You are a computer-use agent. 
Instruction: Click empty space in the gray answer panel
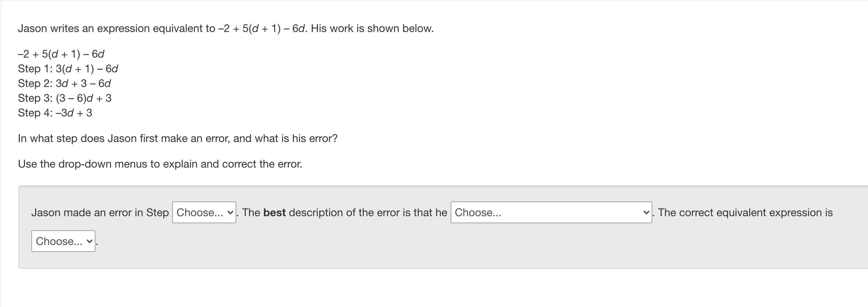(x=472, y=249)
